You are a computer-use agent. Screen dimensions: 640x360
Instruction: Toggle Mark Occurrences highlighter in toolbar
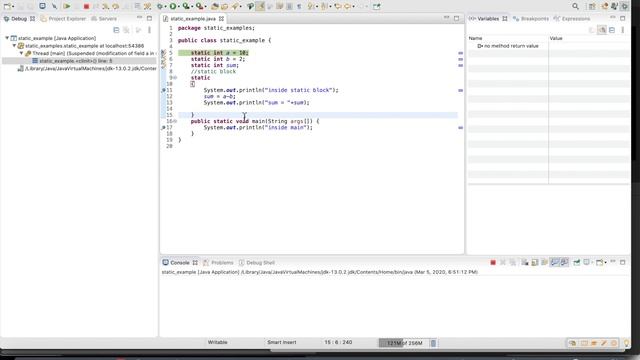[x=260, y=6]
